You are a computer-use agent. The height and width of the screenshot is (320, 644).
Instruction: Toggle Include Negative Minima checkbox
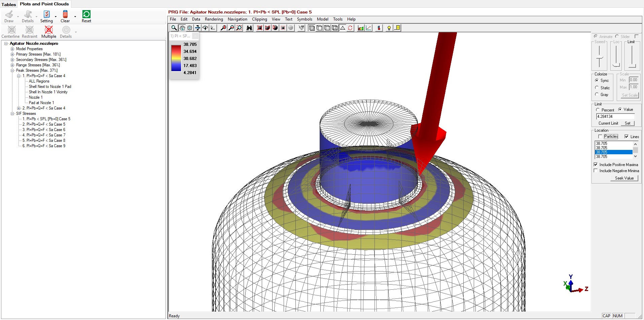tap(596, 171)
